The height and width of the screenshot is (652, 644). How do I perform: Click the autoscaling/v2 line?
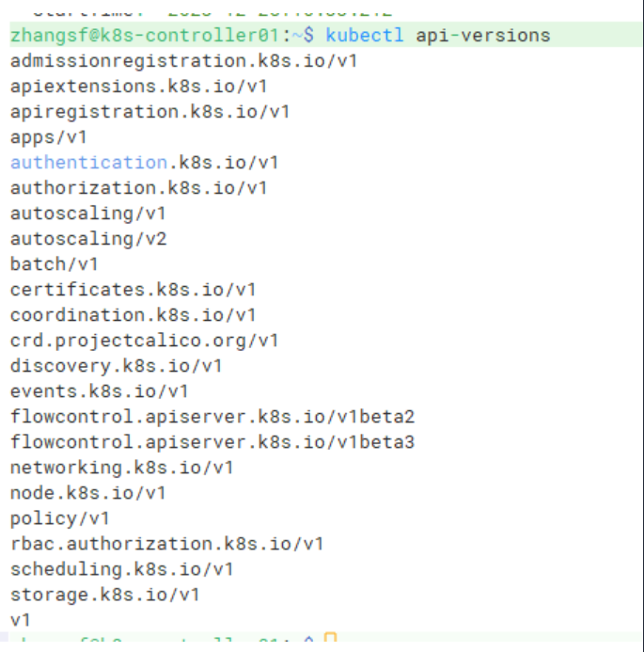[88, 239]
